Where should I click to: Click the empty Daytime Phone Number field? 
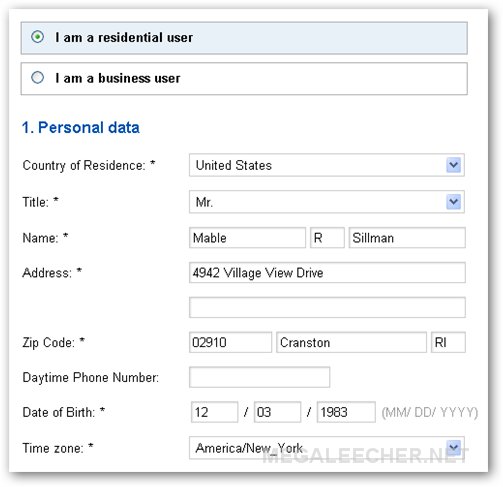(259, 377)
